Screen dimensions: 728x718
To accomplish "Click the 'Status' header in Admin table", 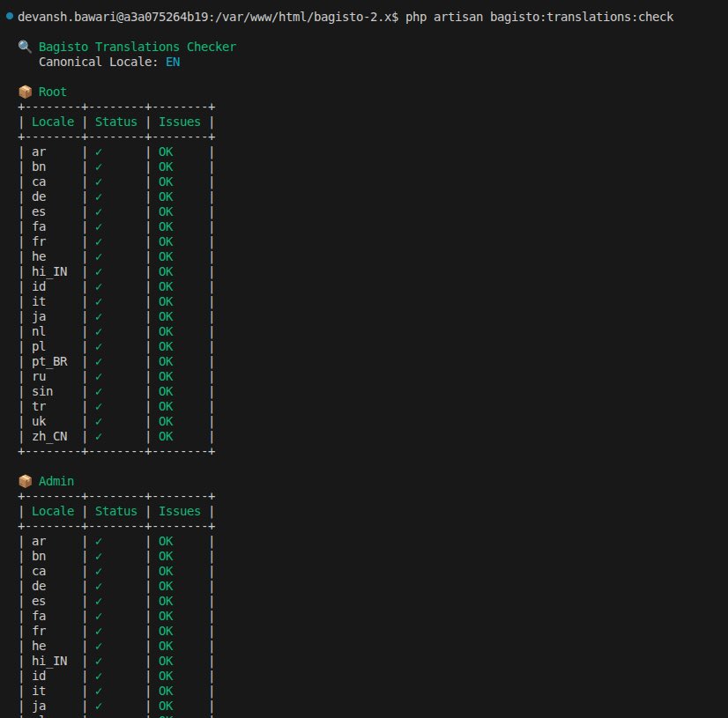I will pyautogui.click(x=116, y=511).
